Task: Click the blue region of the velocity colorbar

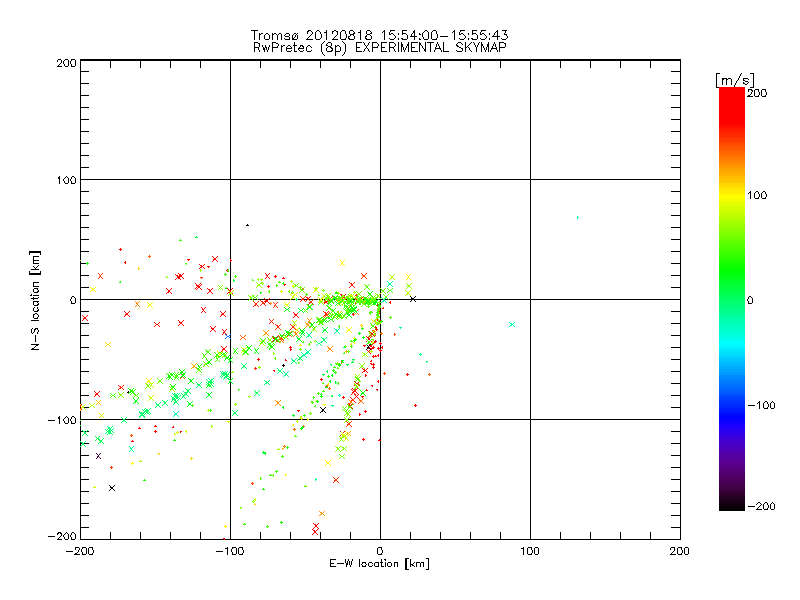Action: (732, 413)
